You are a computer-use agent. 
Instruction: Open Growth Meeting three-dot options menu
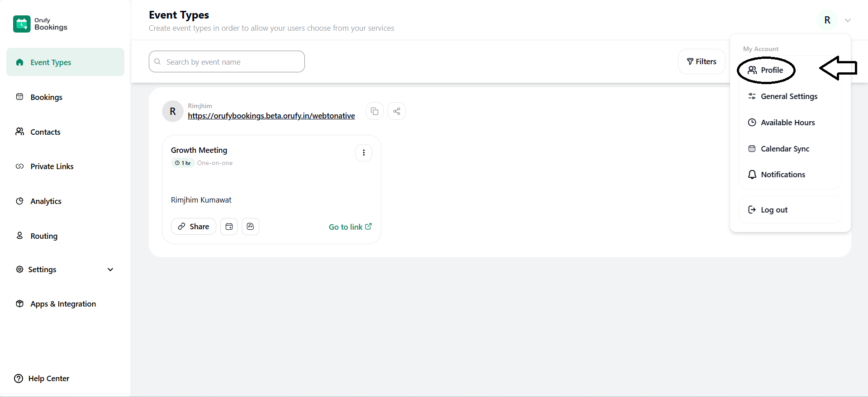point(364,153)
